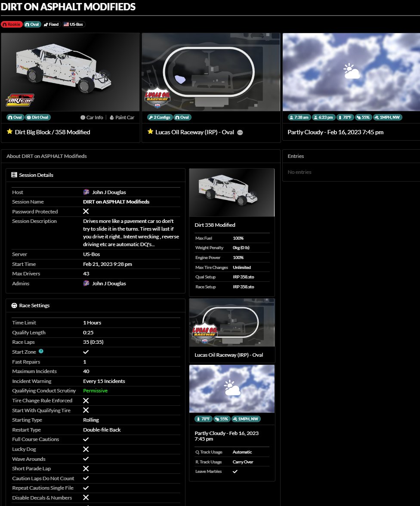Viewport: 420px width, 506px height.
Task: Open small Partly Cloudy weather thumbnail
Action: click(x=232, y=389)
